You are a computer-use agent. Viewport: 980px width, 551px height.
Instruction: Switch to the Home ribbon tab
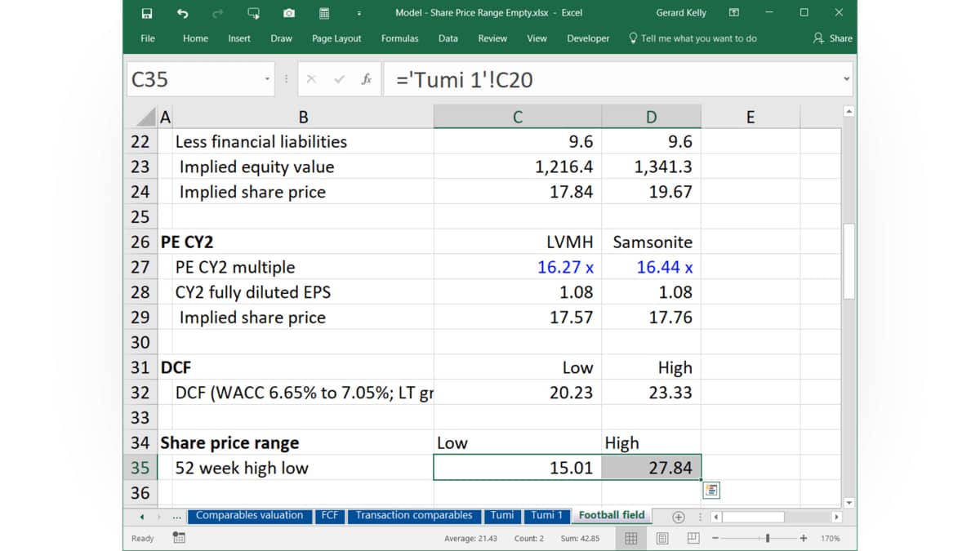[x=195, y=38]
